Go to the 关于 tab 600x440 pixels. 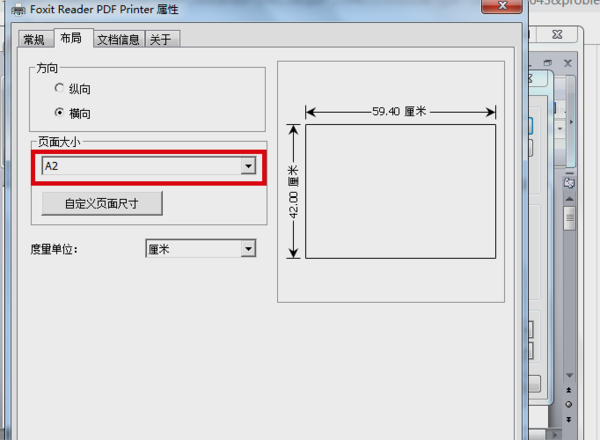pos(161,39)
